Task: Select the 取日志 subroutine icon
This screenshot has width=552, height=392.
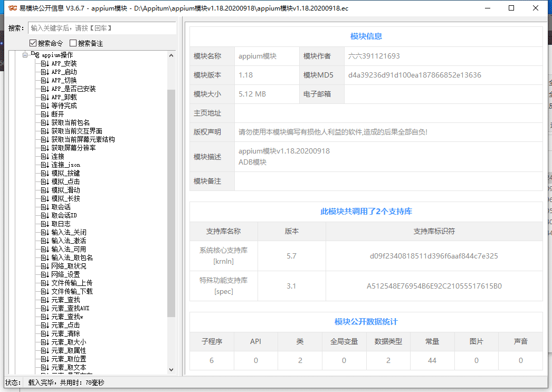Action: [45, 224]
